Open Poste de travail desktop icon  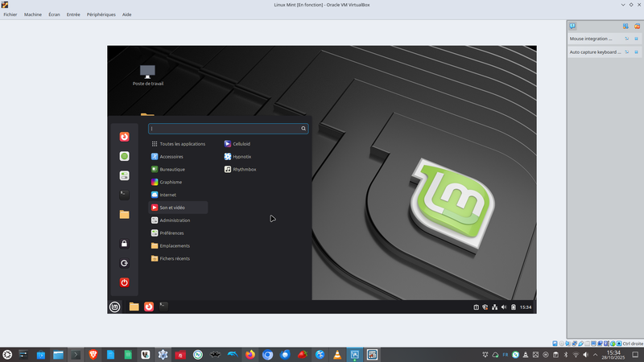tap(147, 73)
